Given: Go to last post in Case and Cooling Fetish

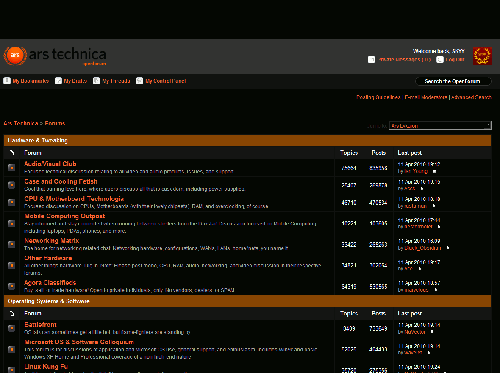Looking at the screenshot, I should coord(422,189).
